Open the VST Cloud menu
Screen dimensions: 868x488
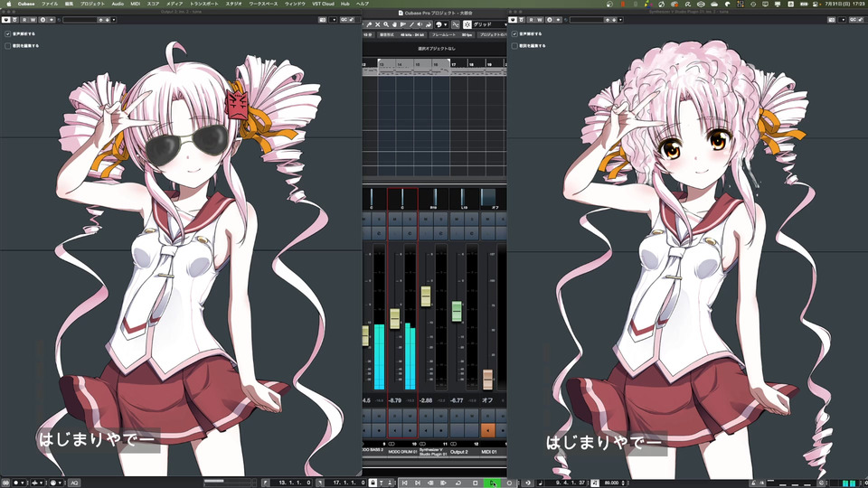click(324, 4)
